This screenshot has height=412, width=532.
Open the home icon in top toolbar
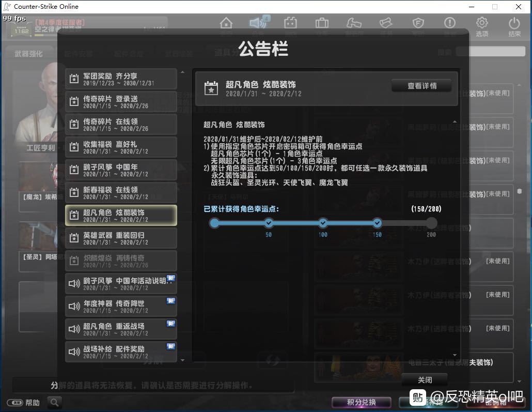click(226, 23)
